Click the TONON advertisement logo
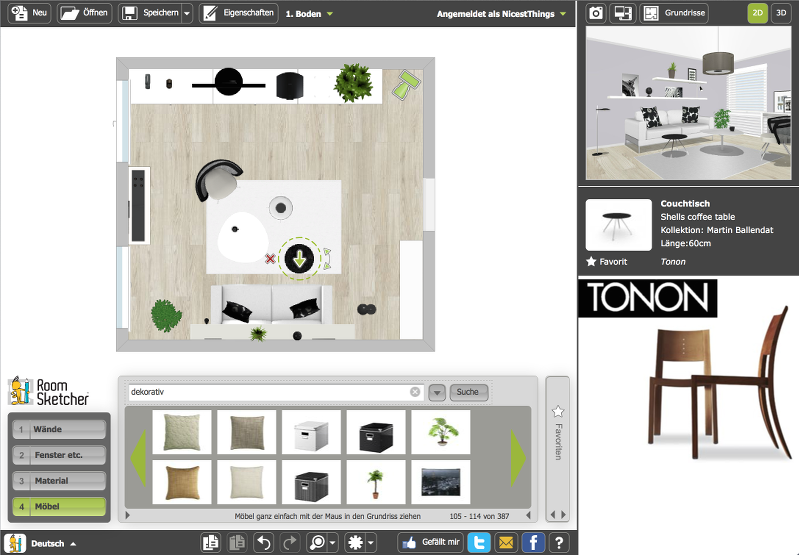This screenshot has width=799, height=555. pyautogui.click(x=648, y=298)
